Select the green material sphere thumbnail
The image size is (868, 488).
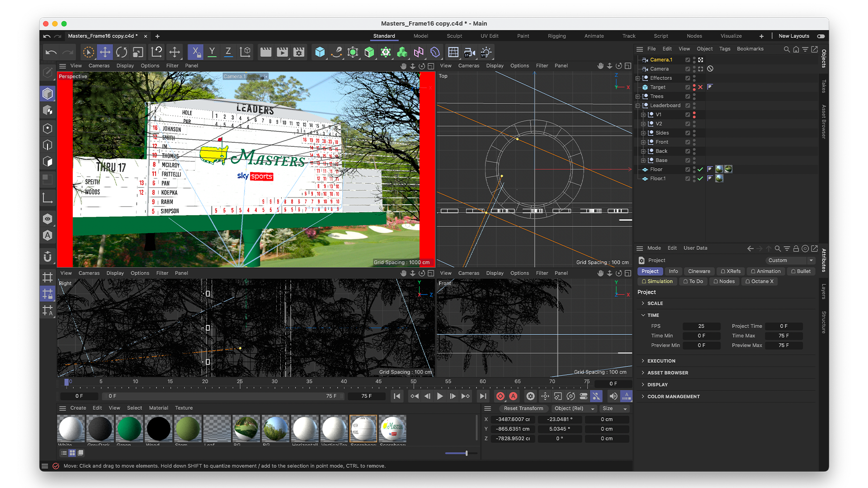(x=129, y=428)
